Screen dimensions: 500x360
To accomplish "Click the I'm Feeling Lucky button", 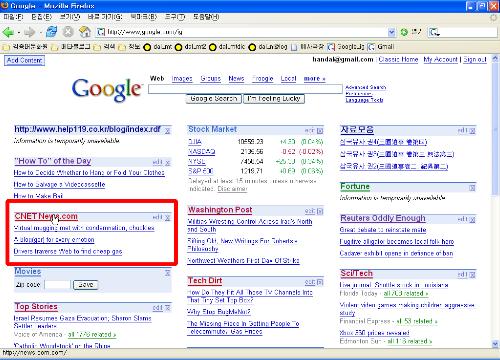I will point(274,99).
